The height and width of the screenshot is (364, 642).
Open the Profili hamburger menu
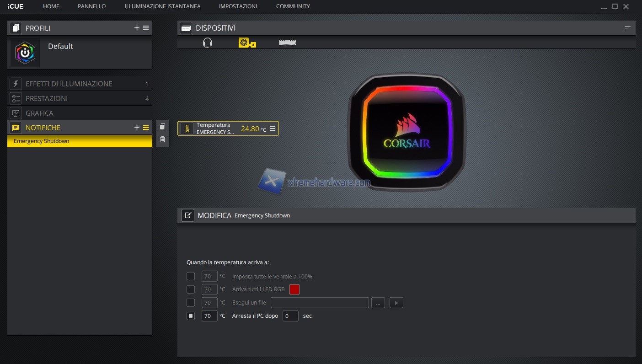pos(146,28)
